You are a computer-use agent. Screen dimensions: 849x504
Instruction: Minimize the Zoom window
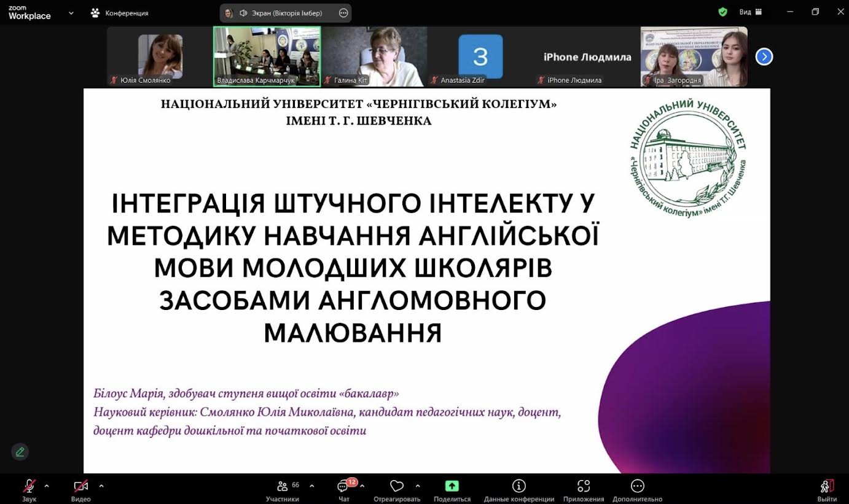(790, 12)
